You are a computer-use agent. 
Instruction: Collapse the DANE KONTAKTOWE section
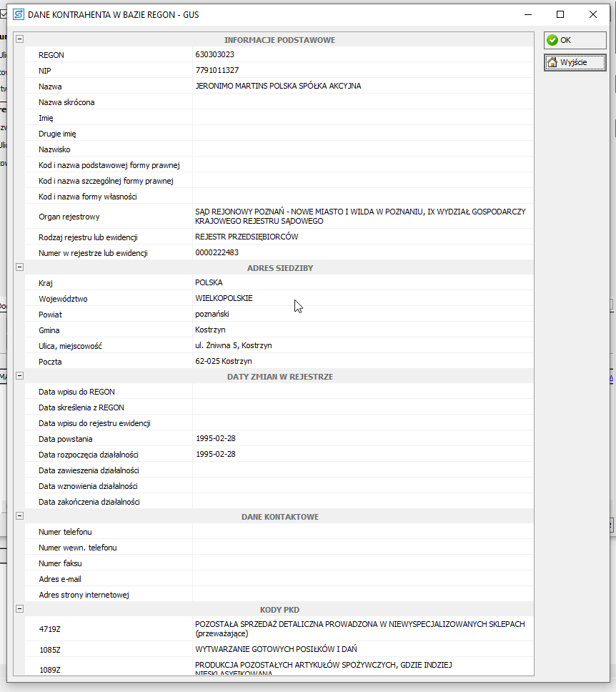click(19, 515)
